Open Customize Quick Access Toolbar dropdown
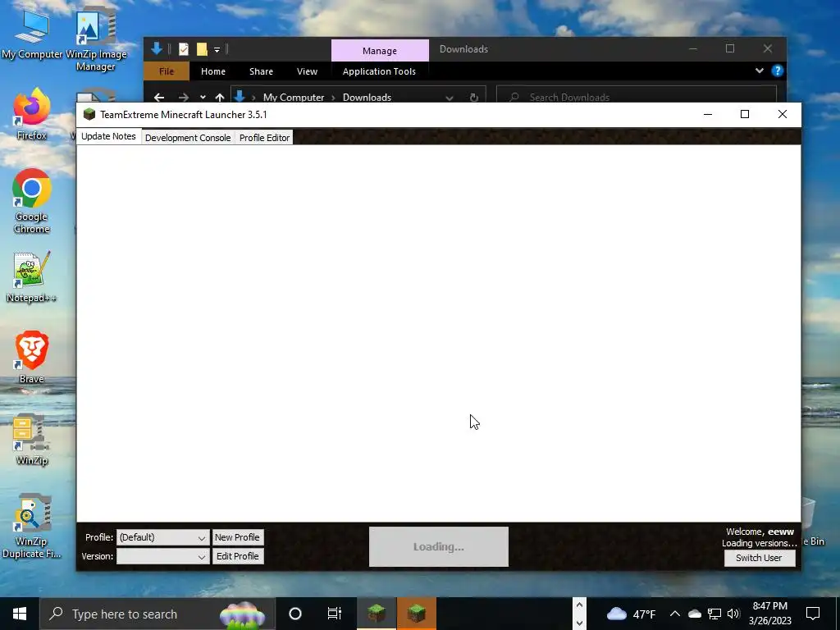The width and height of the screenshot is (840, 630). 217,49
